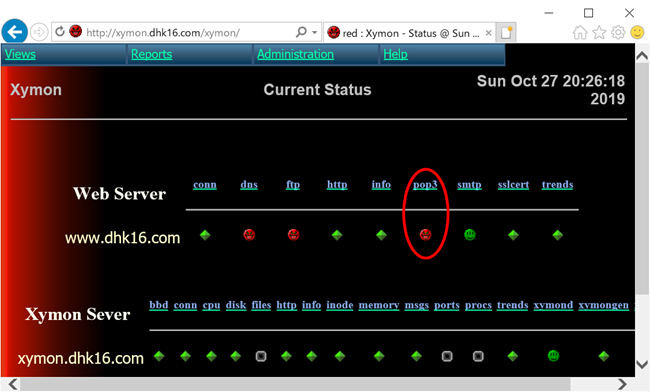Open the browser Tools gear icon
650x392 pixels.
point(618,32)
